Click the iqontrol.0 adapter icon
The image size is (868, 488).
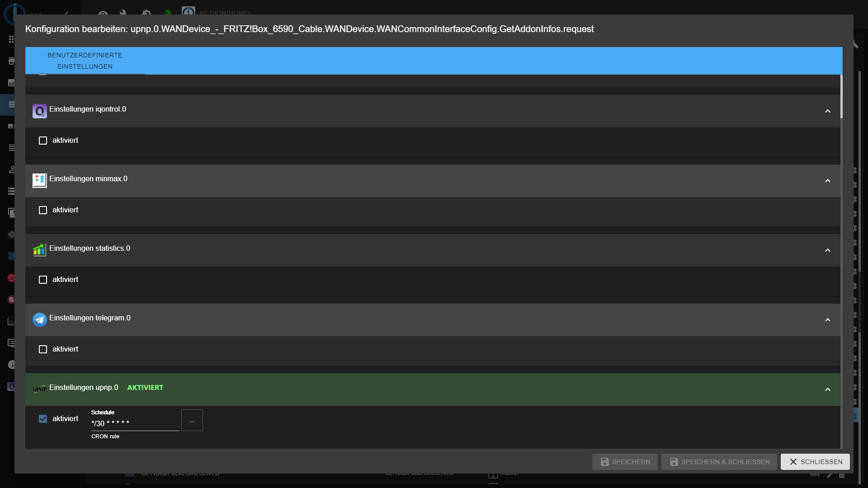(39, 111)
